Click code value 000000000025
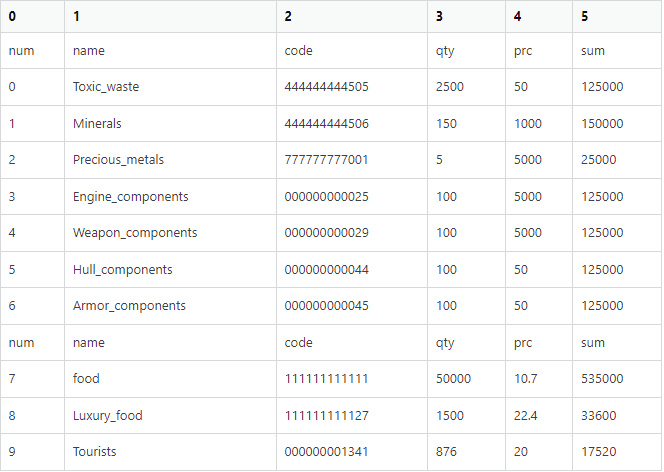Image resolution: width=664 pixels, height=472 pixels. click(x=326, y=197)
